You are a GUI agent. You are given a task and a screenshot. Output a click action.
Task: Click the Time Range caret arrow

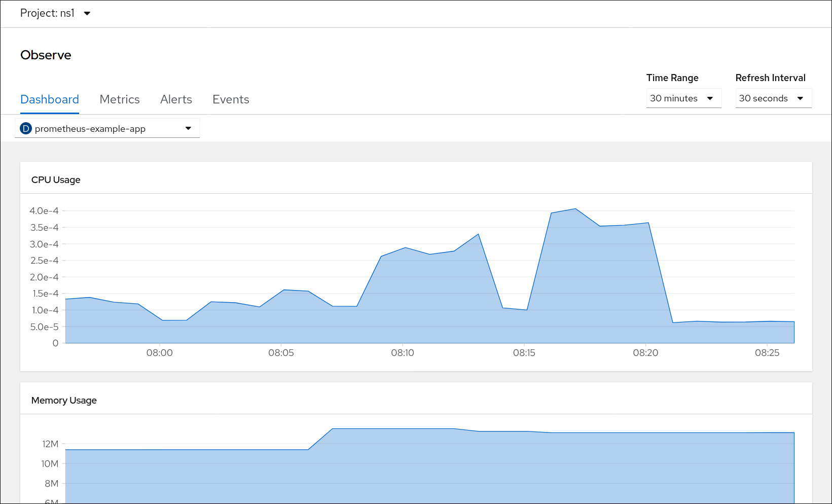click(710, 98)
